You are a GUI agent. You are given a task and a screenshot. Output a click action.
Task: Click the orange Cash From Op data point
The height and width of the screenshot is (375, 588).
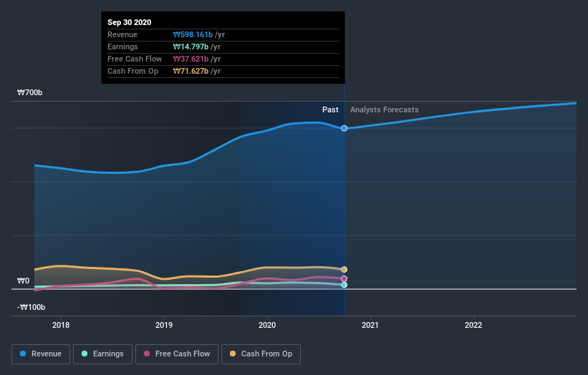pos(344,269)
